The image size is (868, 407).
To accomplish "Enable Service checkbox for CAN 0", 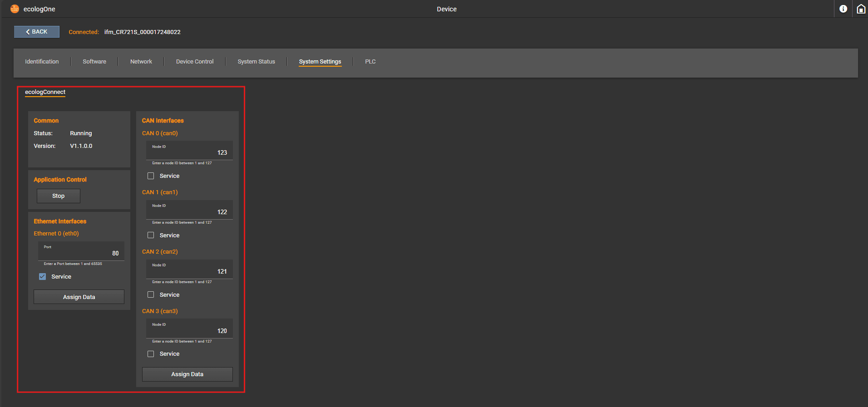I will point(151,176).
